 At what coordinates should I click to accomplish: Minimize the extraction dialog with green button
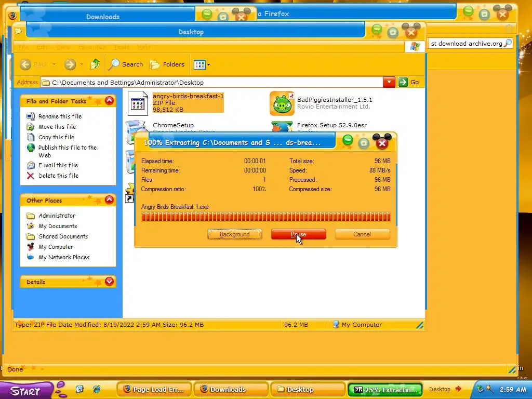pos(348,140)
